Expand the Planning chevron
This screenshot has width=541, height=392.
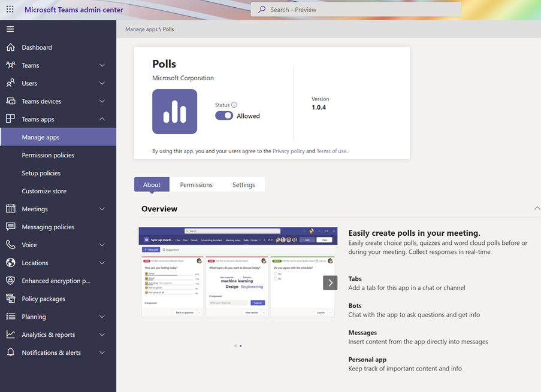(x=102, y=317)
